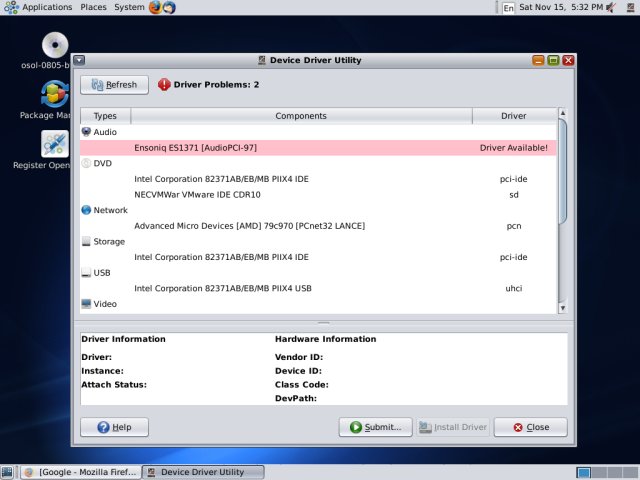This screenshot has height=480, width=640.
Task: Open the osol-0805 disc desktop icon
Action: [x=54, y=45]
